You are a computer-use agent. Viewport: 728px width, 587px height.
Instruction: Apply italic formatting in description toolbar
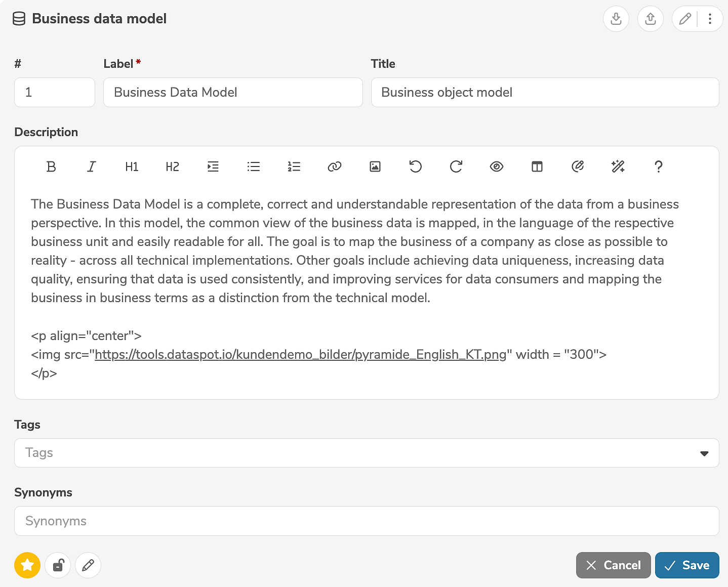point(91,166)
